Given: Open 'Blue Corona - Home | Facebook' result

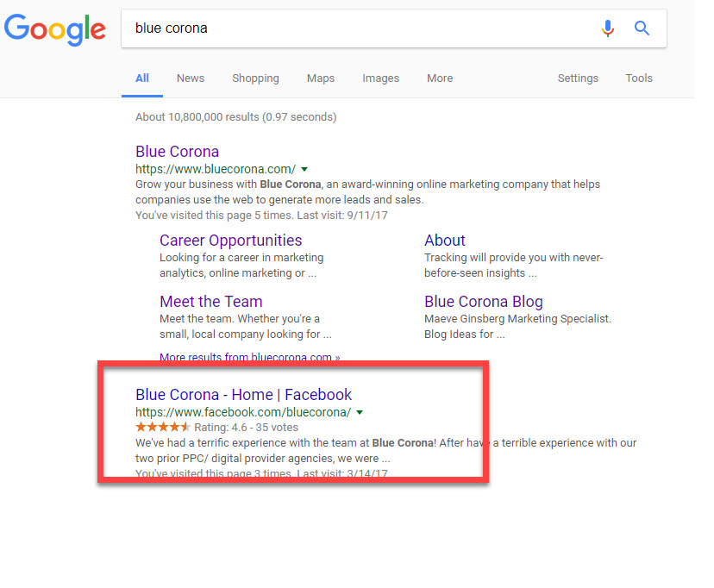Looking at the screenshot, I should (244, 395).
